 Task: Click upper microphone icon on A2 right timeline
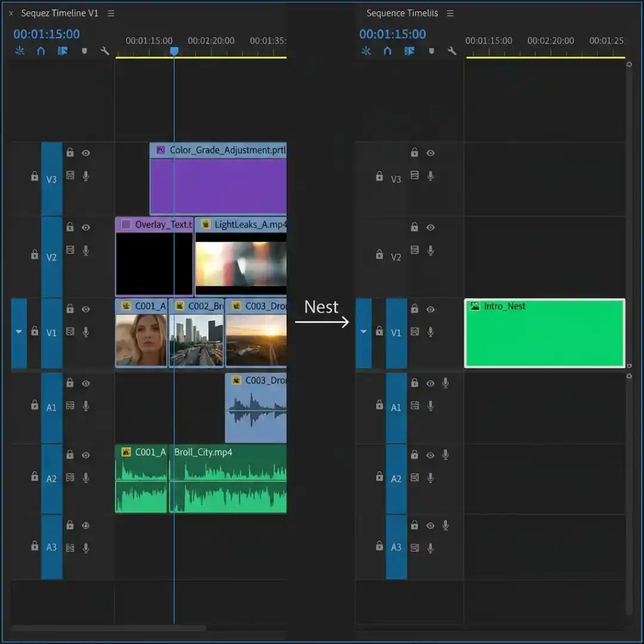[445, 454]
